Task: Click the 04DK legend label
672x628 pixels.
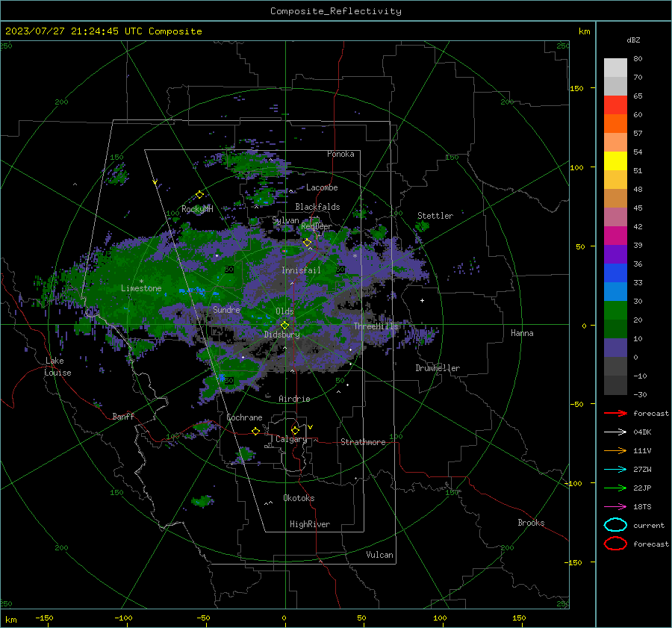Action: tap(642, 432)
